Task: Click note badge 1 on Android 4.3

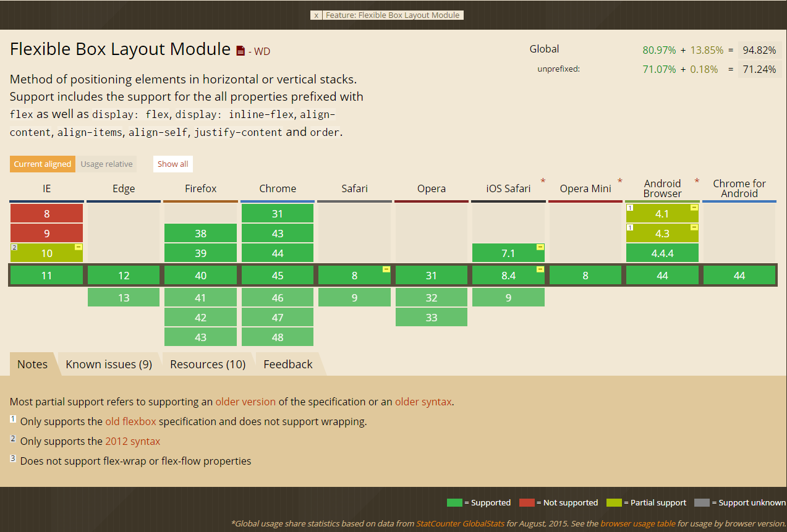Action: tap(629, 227)
